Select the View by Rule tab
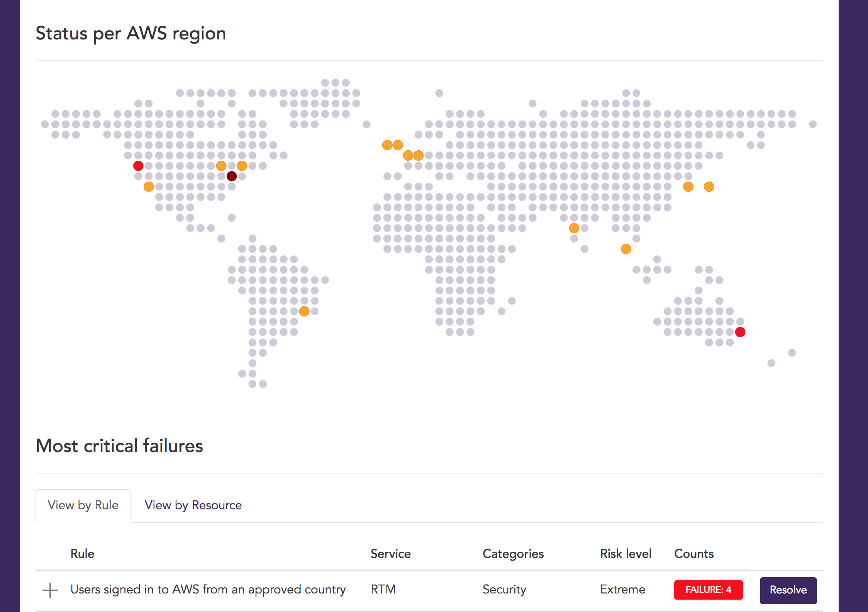This screenshot has width=868, height=612. click(83, 505)
